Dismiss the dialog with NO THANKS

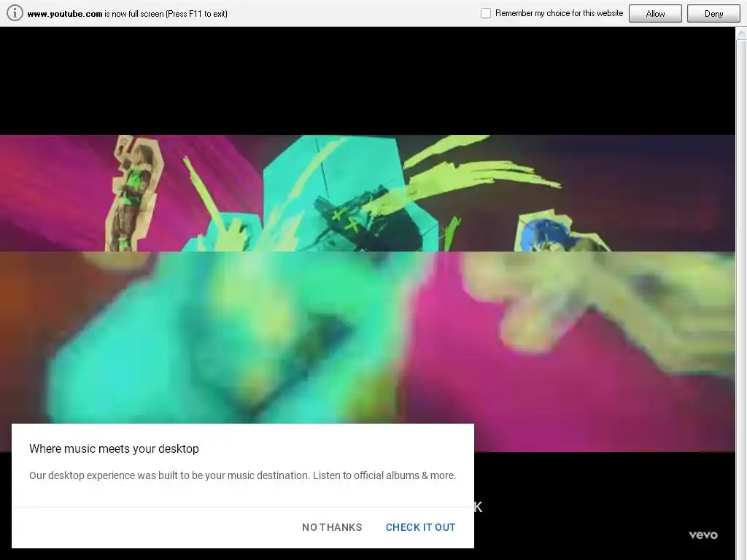click(x=332, y=527)
